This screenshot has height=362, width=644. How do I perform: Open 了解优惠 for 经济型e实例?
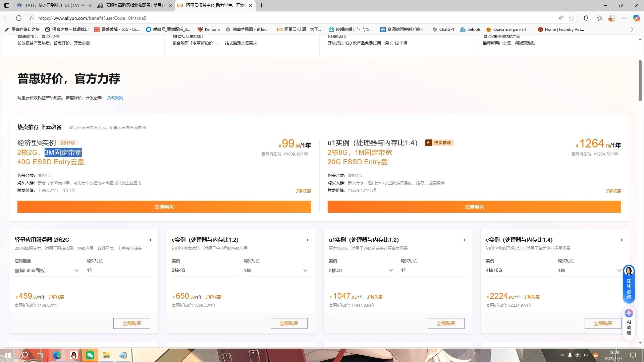(303, 191)
